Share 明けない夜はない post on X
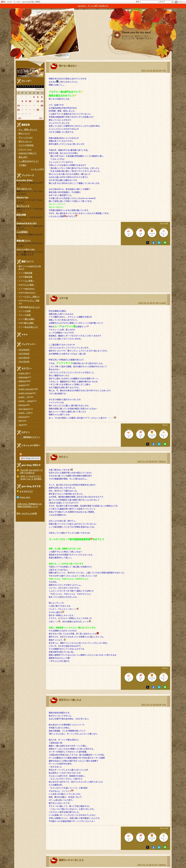 pos(147,242)
